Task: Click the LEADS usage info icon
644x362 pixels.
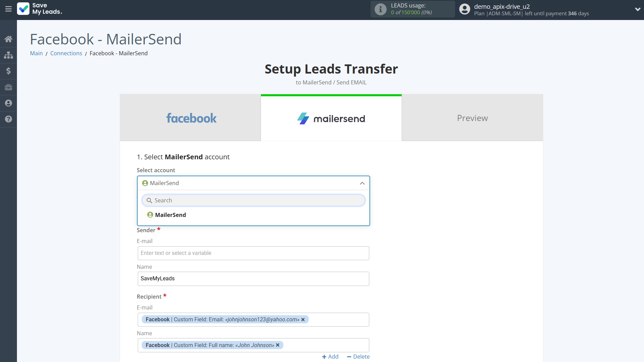Action: point(380,9)
